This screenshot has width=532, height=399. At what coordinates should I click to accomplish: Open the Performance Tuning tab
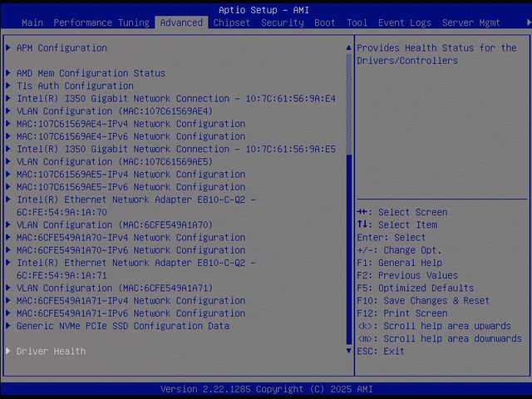pos(101,22)
